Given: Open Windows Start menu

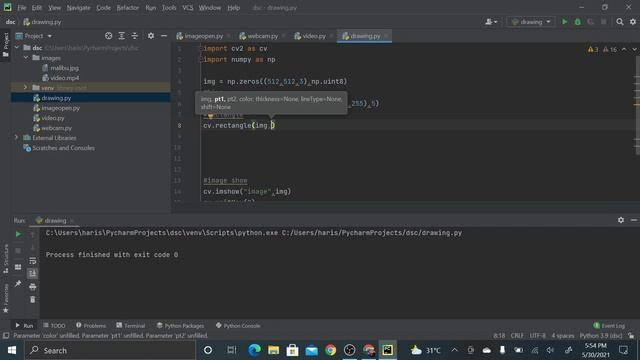Looking at the screenshot, I should [12, 350].
